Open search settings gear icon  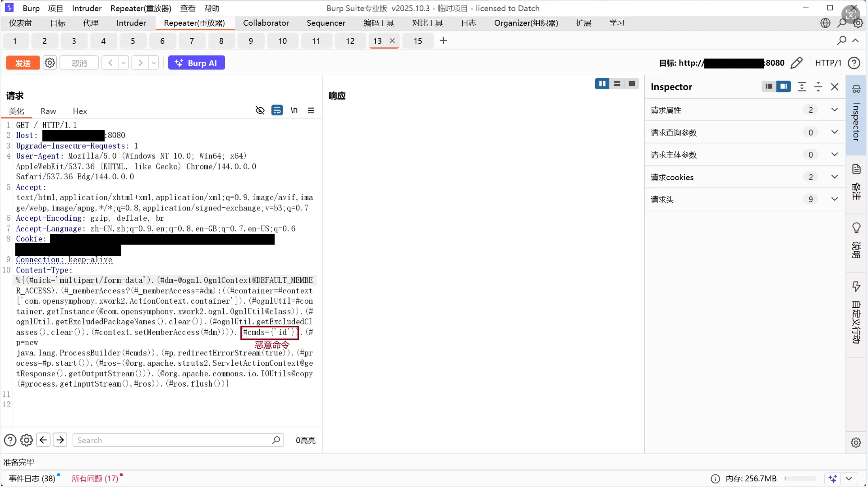[x=27, y=440]
